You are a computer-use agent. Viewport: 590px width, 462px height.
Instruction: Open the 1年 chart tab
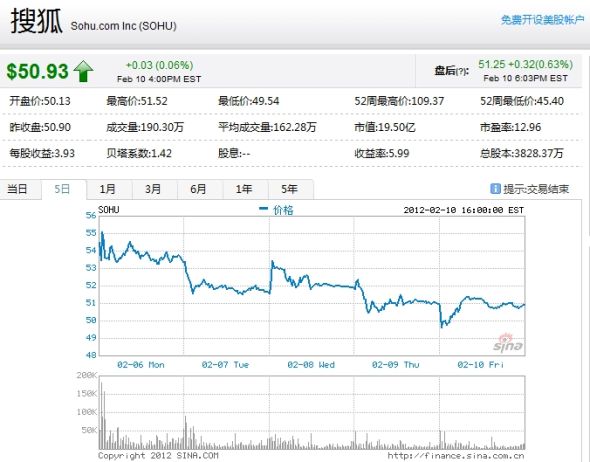[x=245, y=189]
